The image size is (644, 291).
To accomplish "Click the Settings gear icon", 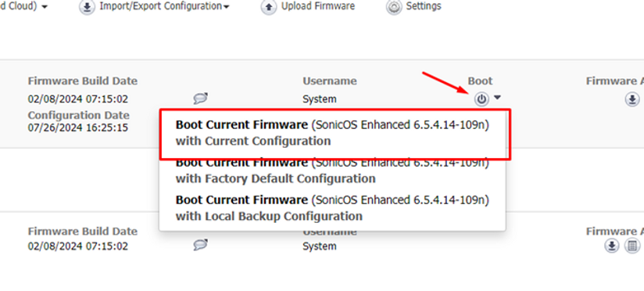I will click(394, 7).
